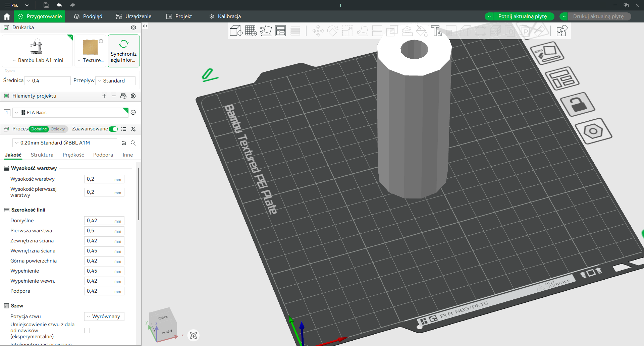The height and width of the screenshot is (346, 644).
Task: Save the process preset
Action: click(x=124, y=143)
